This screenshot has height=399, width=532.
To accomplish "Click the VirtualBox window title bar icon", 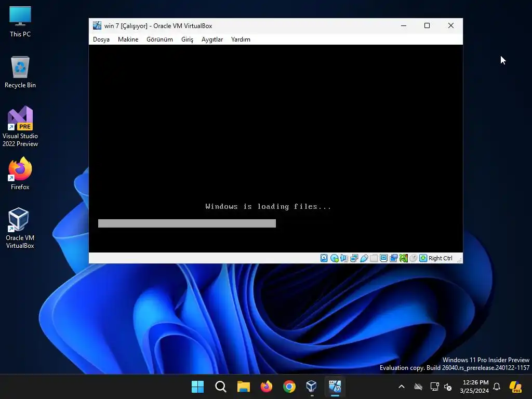I will point(97,25).
